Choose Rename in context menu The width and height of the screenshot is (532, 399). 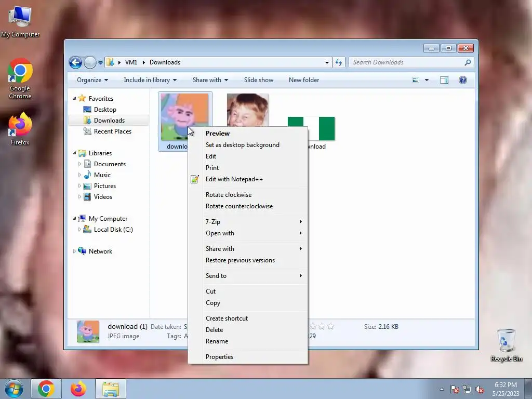[x=248, y=342]
